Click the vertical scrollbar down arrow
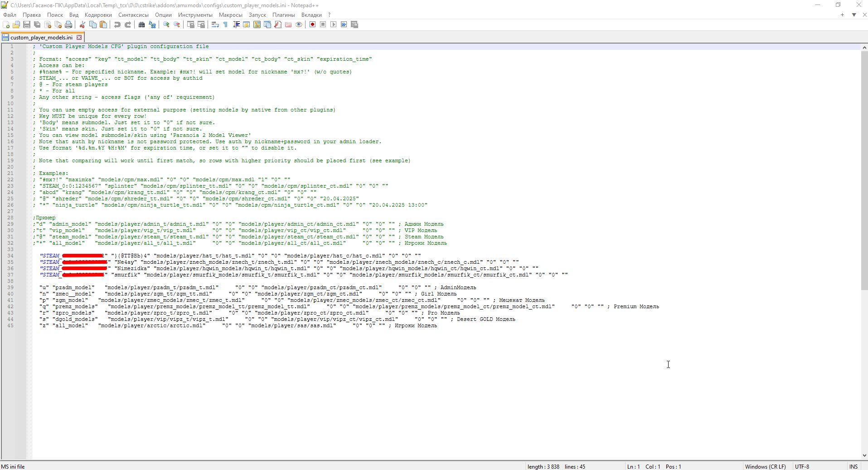 coord(864,455)
